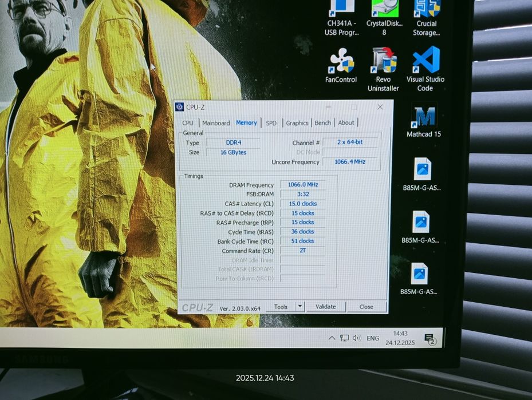Expand the Tools dropdown arrow
The height and width of the screenshot is (400, 532).
(300, 307)
